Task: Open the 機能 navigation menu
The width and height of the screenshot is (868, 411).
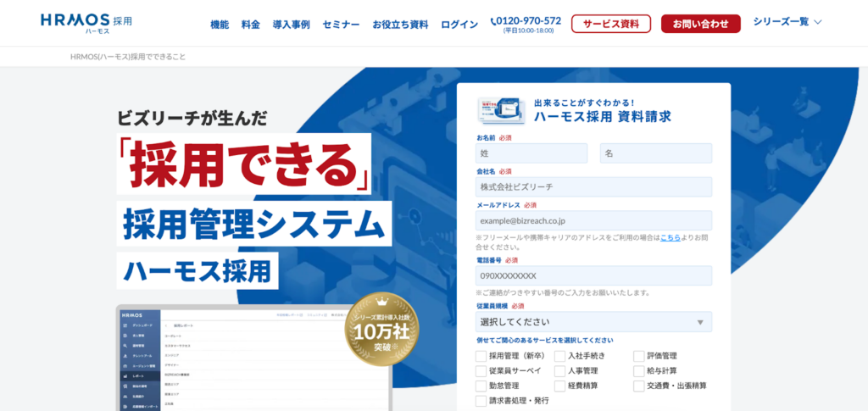Action: point(220,25)
